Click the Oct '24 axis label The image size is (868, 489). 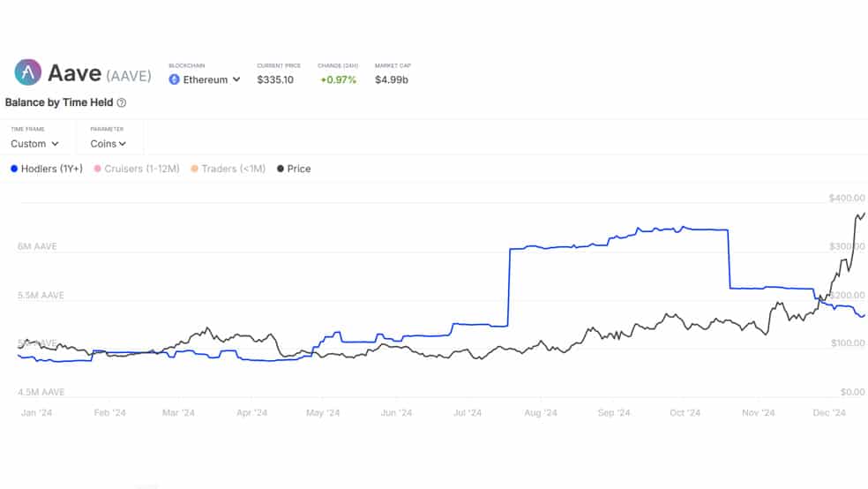click(685, 412)
